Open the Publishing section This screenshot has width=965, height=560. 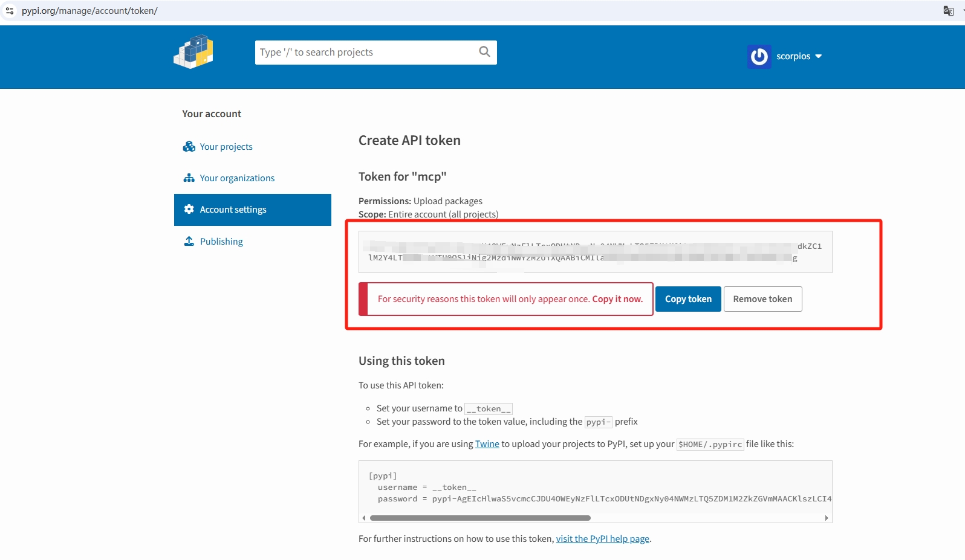221,242
